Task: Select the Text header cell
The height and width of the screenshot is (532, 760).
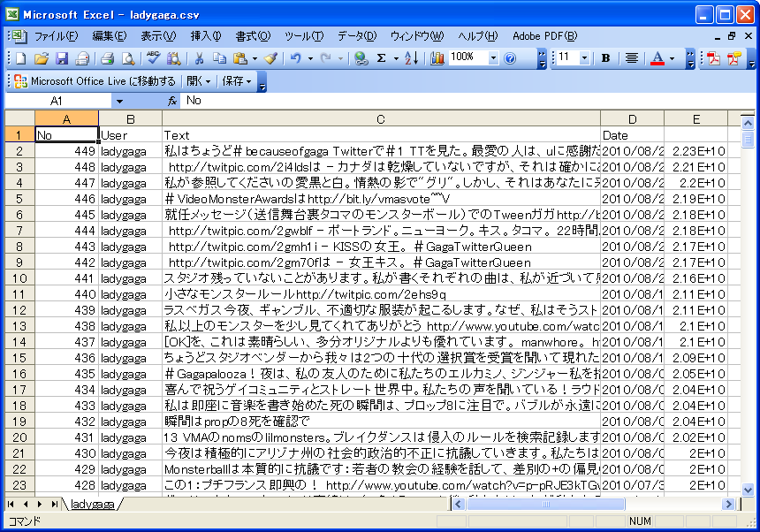Action: coord(381,135)
